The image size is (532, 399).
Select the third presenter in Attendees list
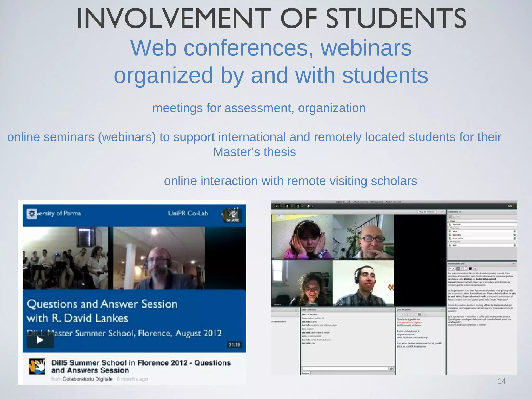482,238
